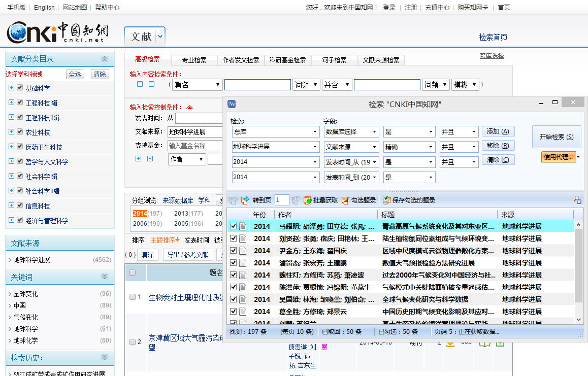Click 开始检索 (S) button
The width and height of the screenshot is (588, 376).
click(x=557, y=137)
